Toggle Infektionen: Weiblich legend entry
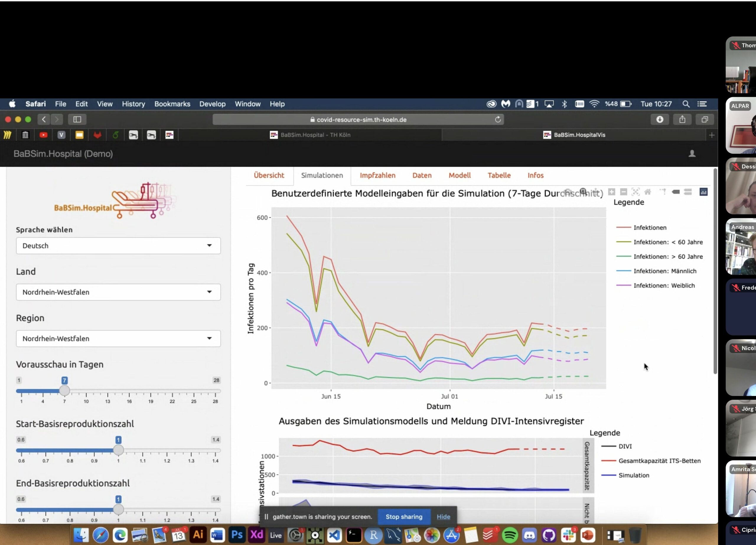Image resolution: width=756 pixels, height=545 pixels. (x=655, y=286)
